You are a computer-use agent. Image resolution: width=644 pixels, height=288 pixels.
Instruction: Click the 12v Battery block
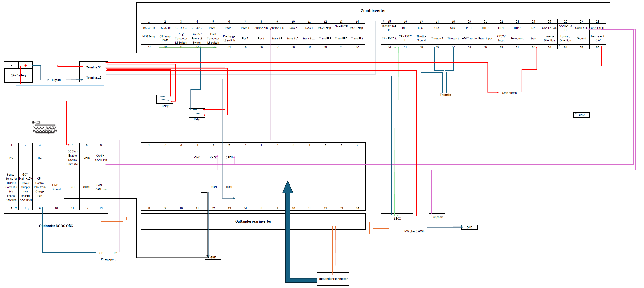point(19,75)
